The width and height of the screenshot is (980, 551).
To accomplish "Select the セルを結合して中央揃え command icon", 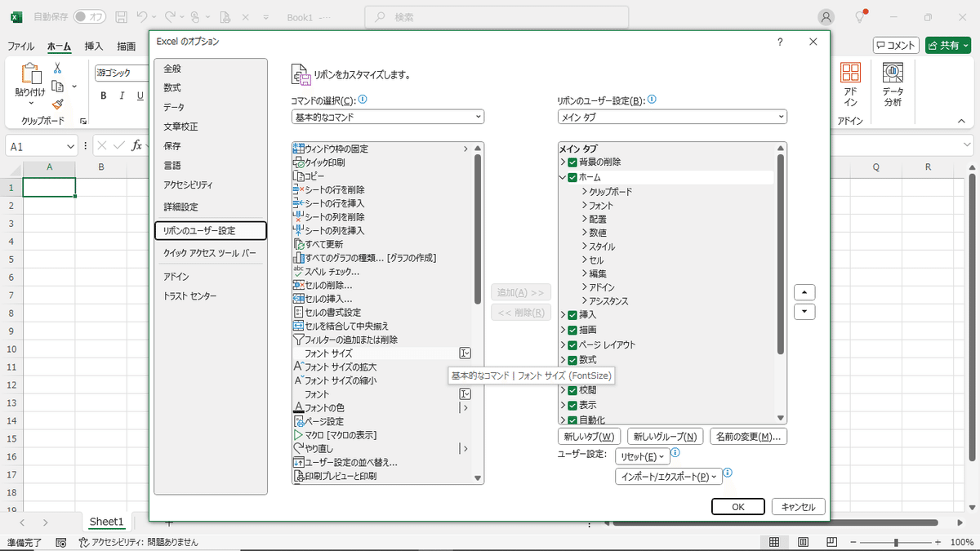I will coord(298,326).
